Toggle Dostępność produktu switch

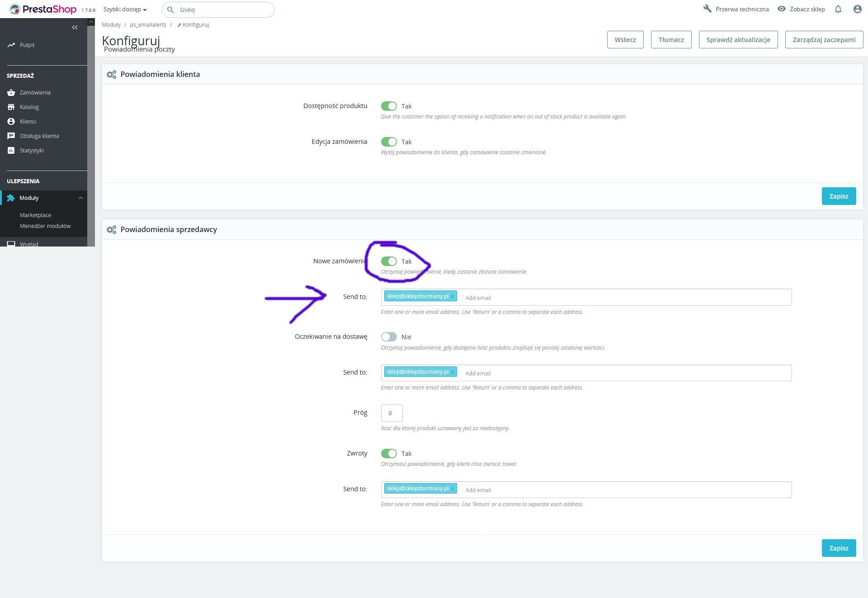click(x=389, y=106)
